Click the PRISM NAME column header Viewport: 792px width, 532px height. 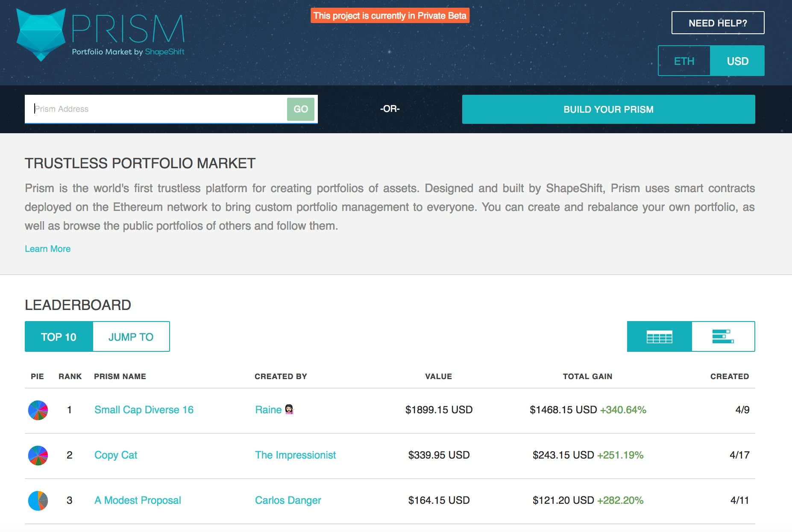120,377
